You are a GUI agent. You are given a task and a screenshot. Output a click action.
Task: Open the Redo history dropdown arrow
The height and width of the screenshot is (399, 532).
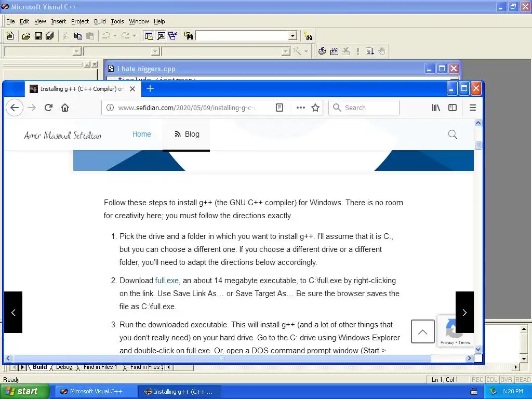click(x=134, y=36)
